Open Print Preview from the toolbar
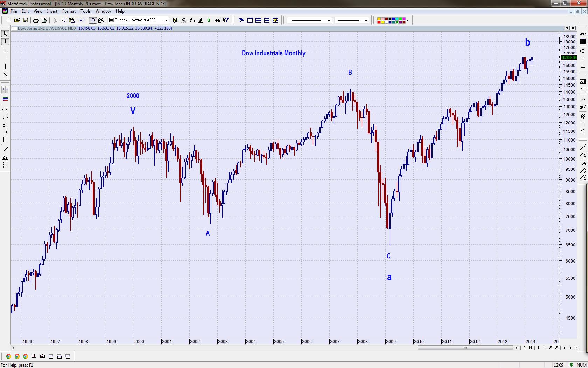 point(44,20)
